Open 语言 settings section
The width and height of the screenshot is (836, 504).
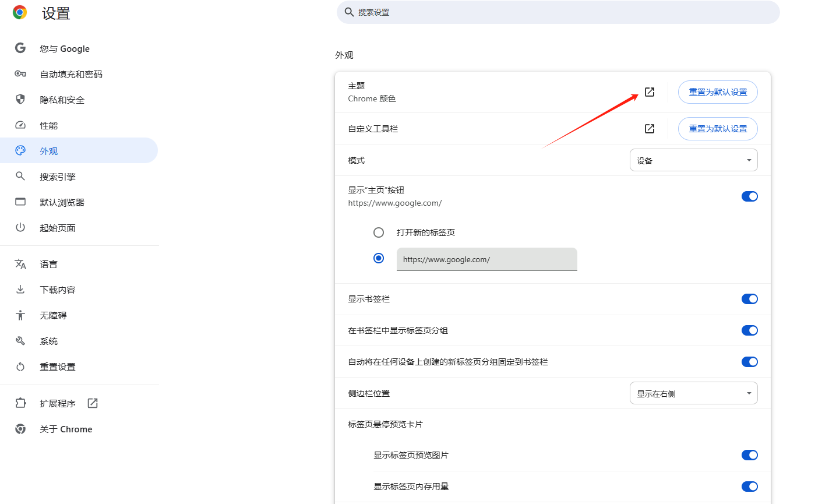(79, 264)
